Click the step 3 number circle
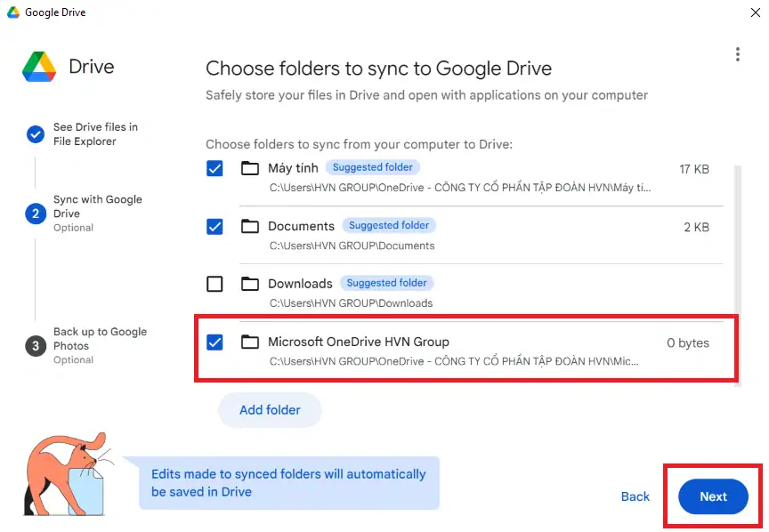 click(36, 346)
